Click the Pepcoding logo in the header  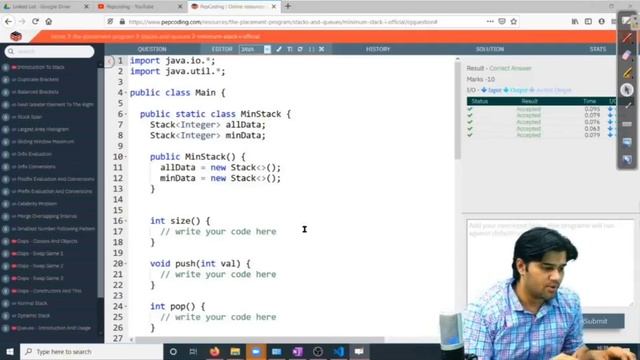16,36
